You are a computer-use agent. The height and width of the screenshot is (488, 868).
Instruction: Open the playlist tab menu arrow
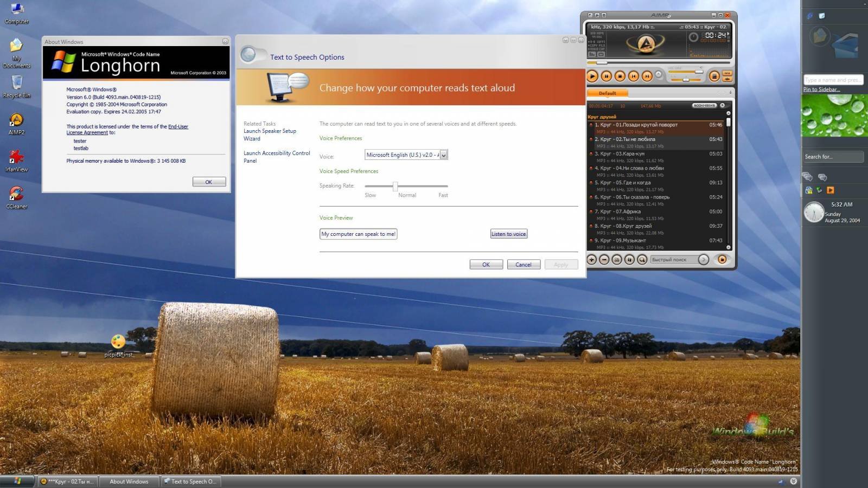click(730, 93)
